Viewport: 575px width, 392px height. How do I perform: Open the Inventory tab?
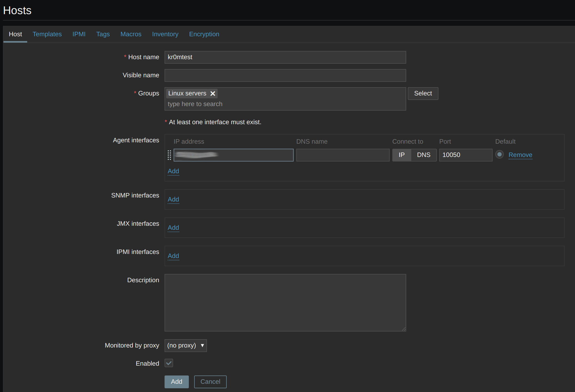click(165, 34)
